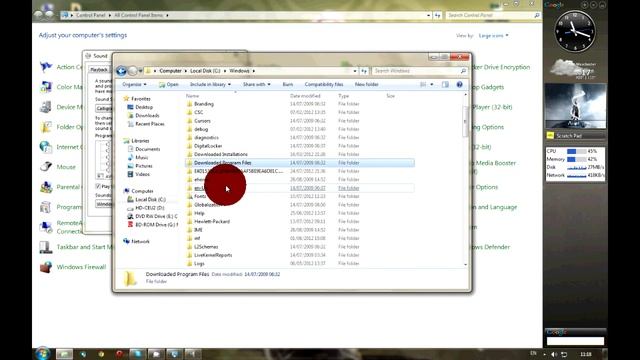The image size is (640, 360).
Task: Click the analog clock gadget
Action: click(x=575, y=31)
